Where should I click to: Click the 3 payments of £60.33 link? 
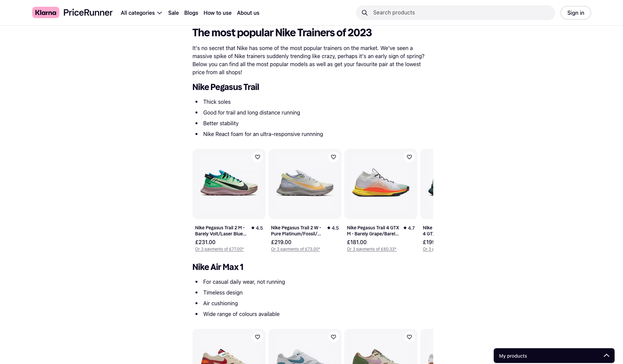371,249
